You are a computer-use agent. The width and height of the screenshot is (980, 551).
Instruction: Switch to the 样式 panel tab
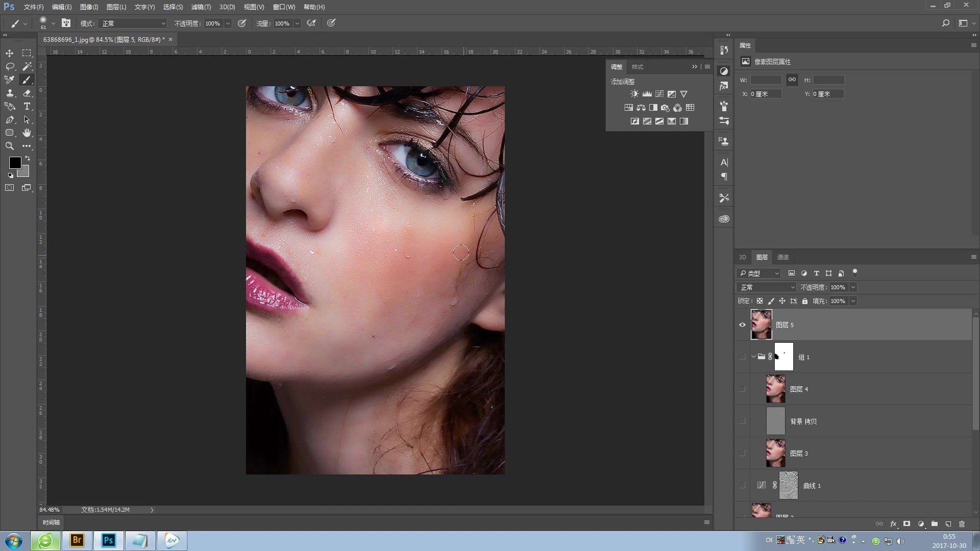pyautogui.click(x=637, y=67)
